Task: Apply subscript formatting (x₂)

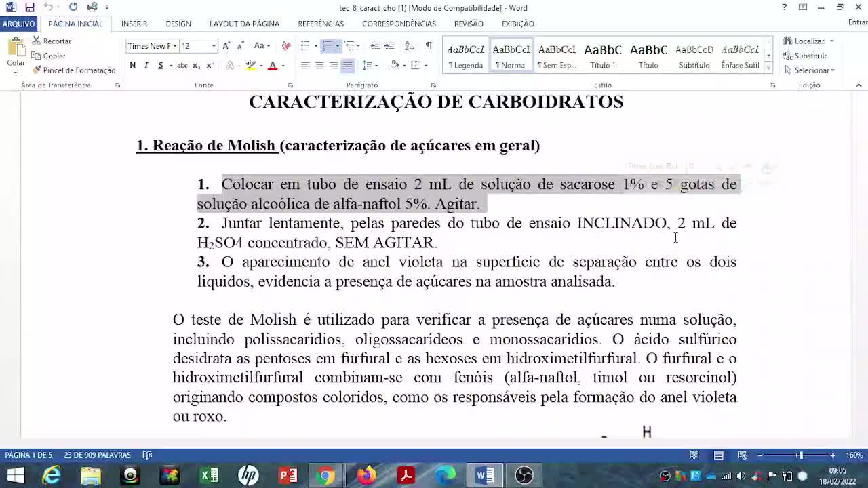Action: click(196, 66)
